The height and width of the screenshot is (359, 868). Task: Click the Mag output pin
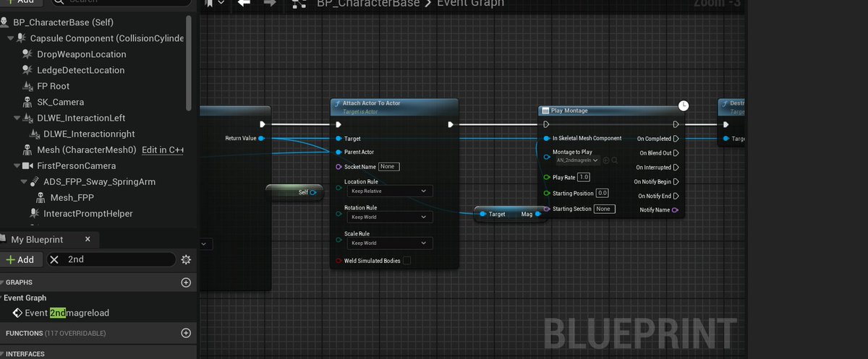[537, 214]
